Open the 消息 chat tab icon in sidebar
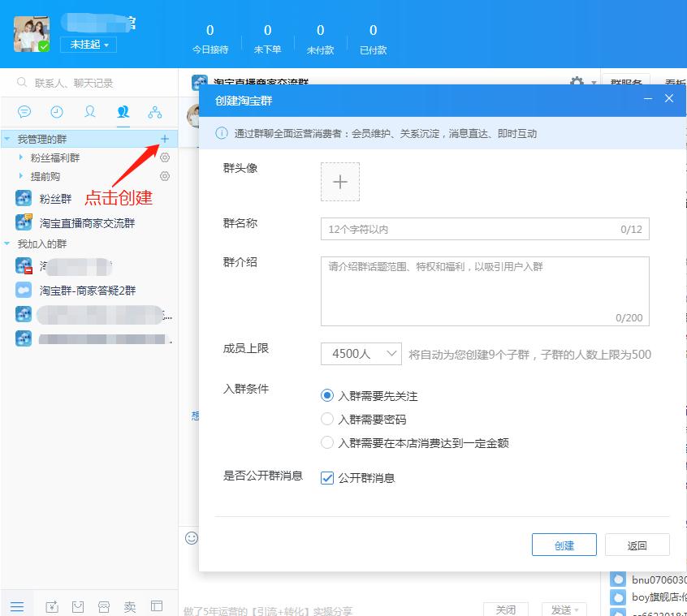The width and height of the screenshot is (687, 616). [x=24, y=112]
